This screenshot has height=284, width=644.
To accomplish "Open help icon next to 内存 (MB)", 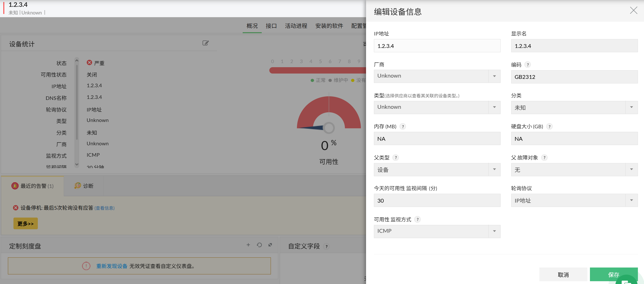I will pyautogui.click(x=403, y=127).
